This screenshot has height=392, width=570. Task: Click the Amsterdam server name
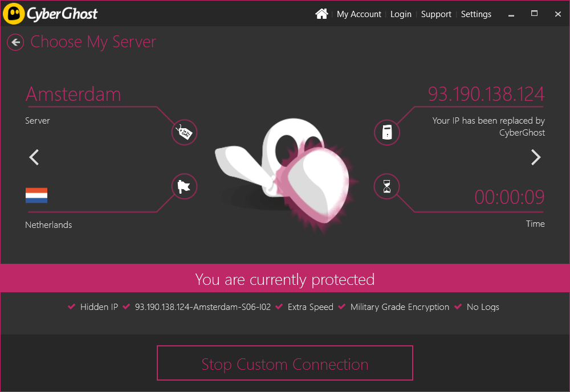click(73, 94)
